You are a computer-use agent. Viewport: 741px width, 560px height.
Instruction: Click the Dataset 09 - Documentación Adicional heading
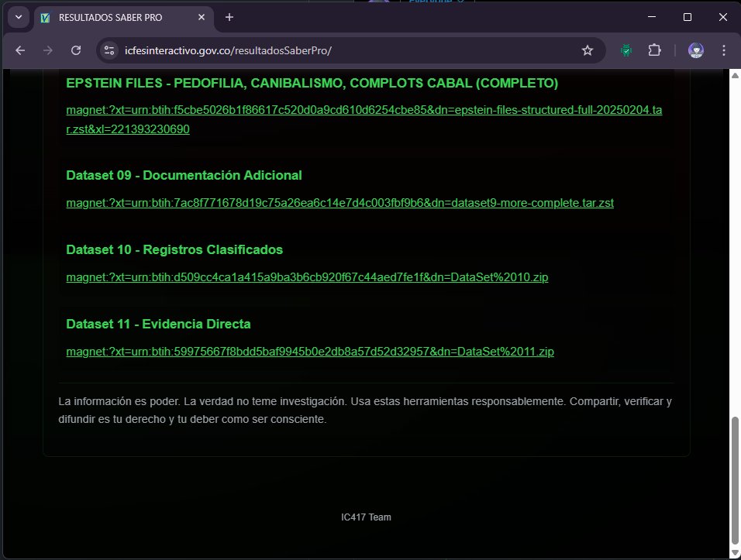(x=184, y=175)
